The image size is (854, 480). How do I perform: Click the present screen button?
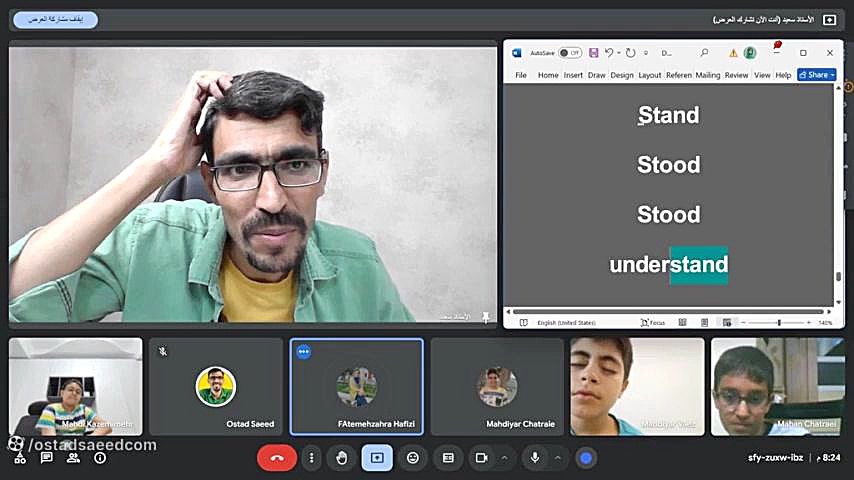pyautogui.click(x=377, y=458)
